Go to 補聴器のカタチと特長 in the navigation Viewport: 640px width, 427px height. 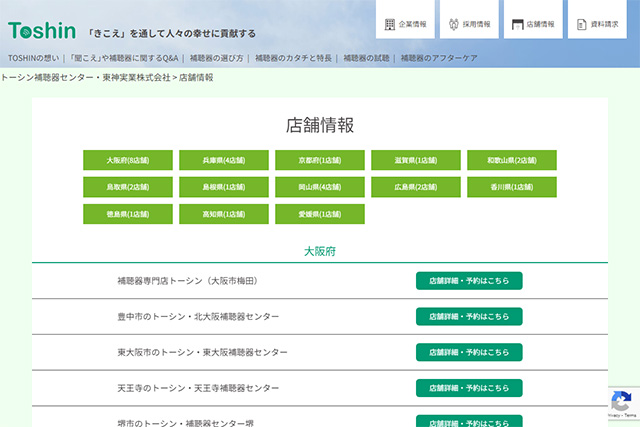click(x=291, y=59)
